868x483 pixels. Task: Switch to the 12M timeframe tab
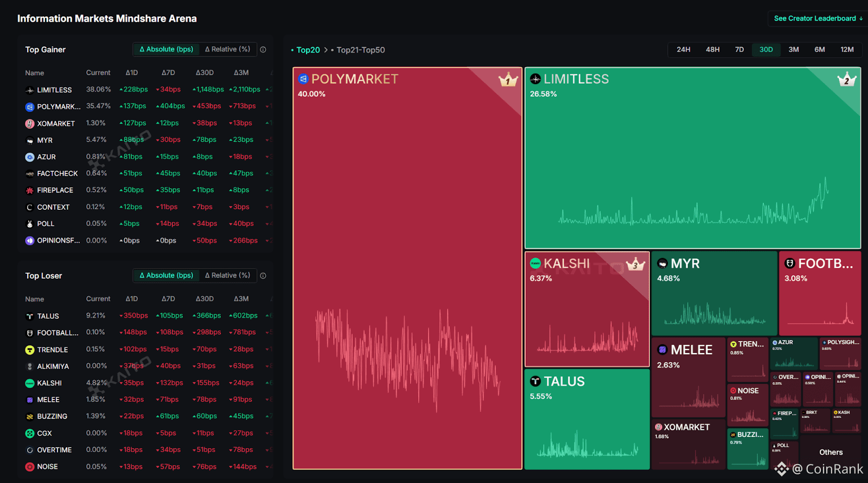[x=847, y=49]
